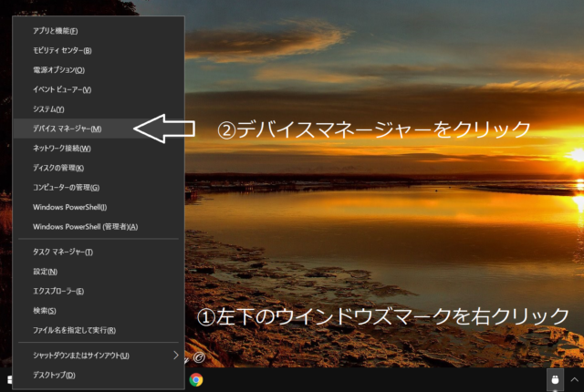Choose ファイル名を指定して実行 entry
The height and width of the screenshot is (392, 584).
99,330
